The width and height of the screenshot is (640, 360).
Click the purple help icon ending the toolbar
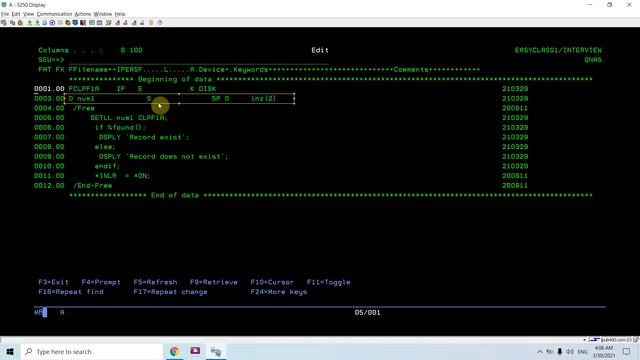(x=160, y=22)
